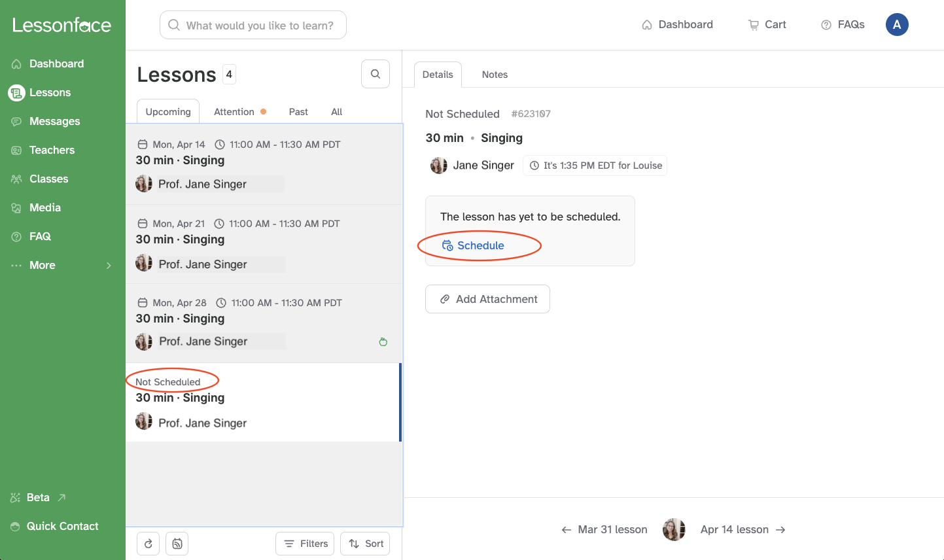Image resolution: width=944 pixels, height=560 pixels.
Task: Go to the Apr 14 lesson
Action: pos(743,529)
